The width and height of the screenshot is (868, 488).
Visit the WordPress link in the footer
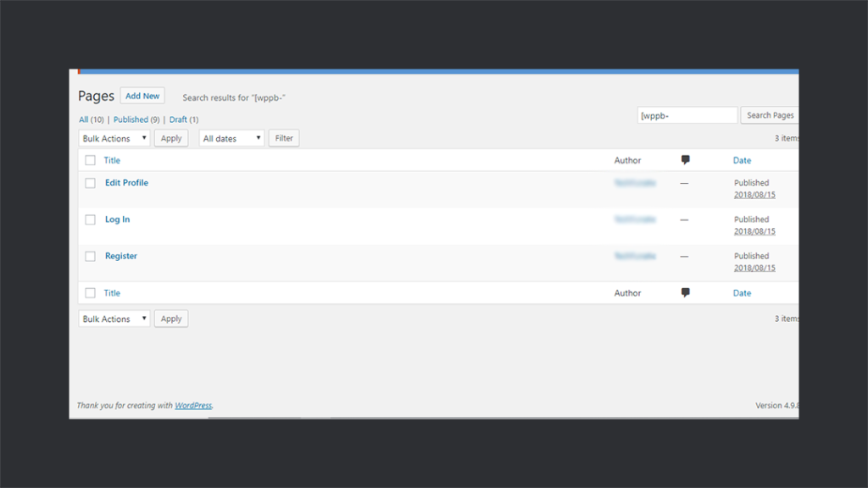[193, 405]
